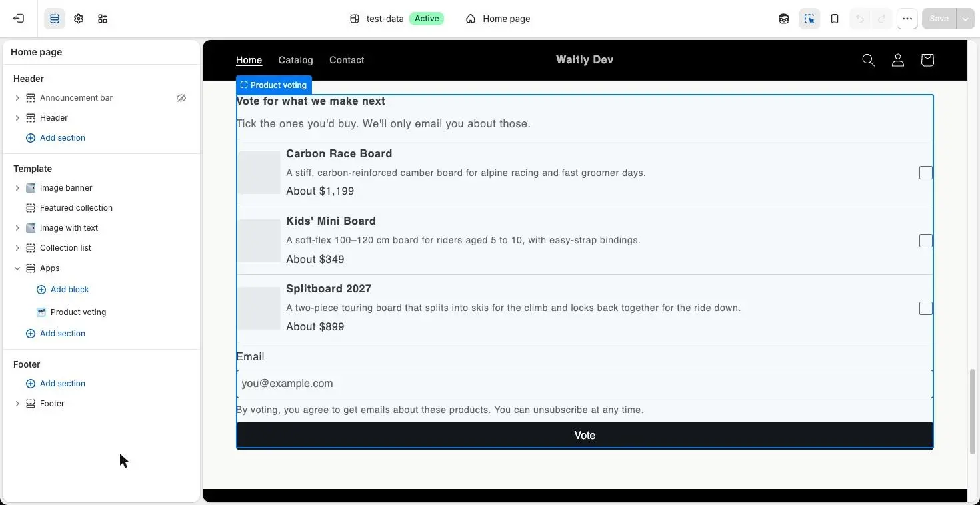Click the undo arrow icon
980x505 pixels.
[860, 19]
